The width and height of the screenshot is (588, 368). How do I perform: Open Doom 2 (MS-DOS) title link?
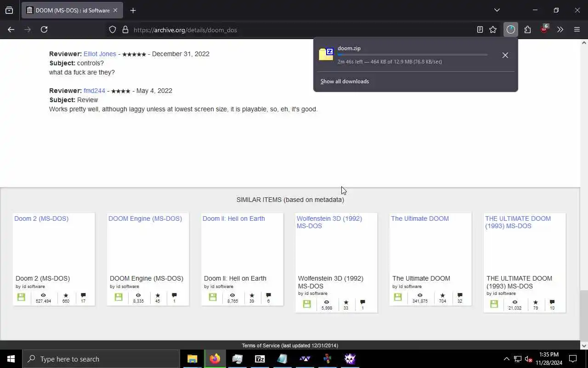[x=41, y=218]
